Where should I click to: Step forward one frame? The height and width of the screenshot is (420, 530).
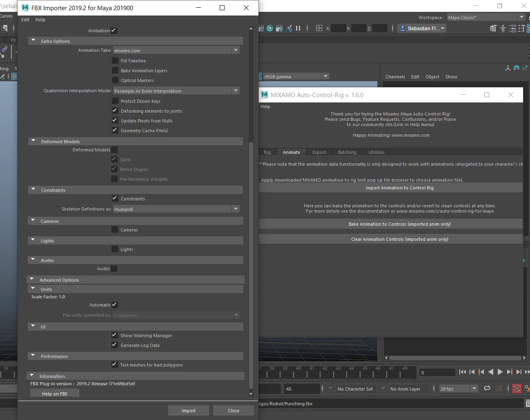(519, 372)
